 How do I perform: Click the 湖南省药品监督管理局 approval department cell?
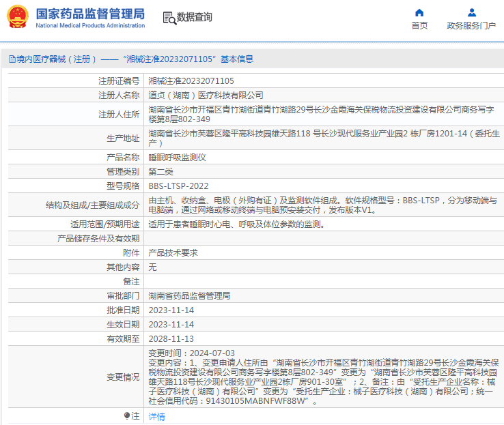click(189, 295)
